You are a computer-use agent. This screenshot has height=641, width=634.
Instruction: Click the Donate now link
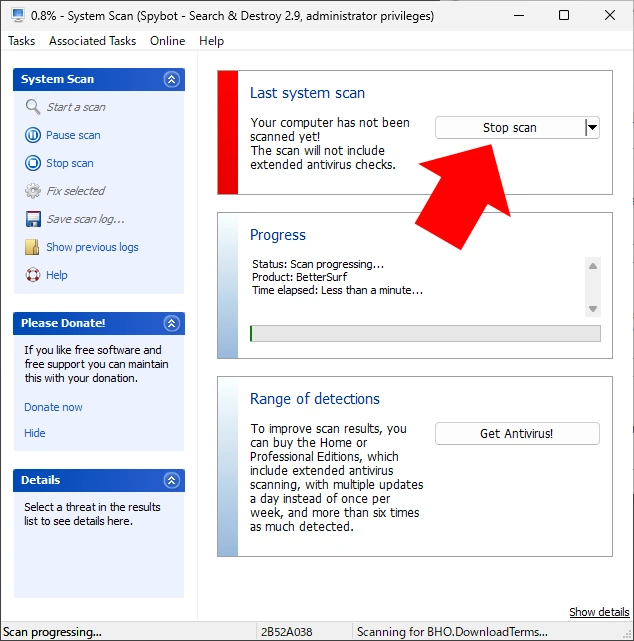coord(53,407)
